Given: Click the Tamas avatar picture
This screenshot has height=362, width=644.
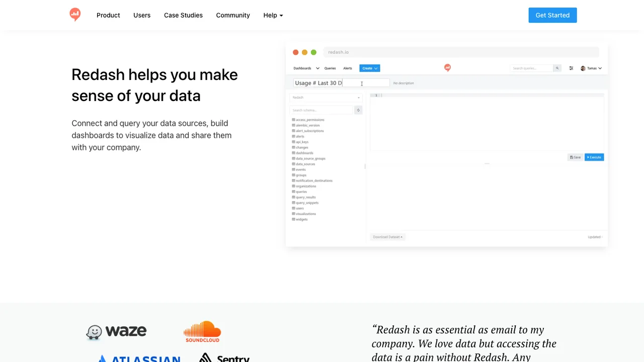Looking at the screenshot, I should tap(583, 68).
